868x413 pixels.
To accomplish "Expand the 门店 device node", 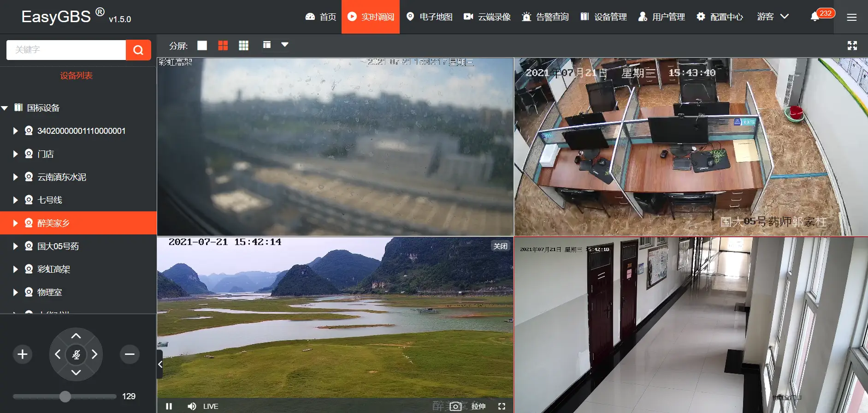I will coord(15,154).
